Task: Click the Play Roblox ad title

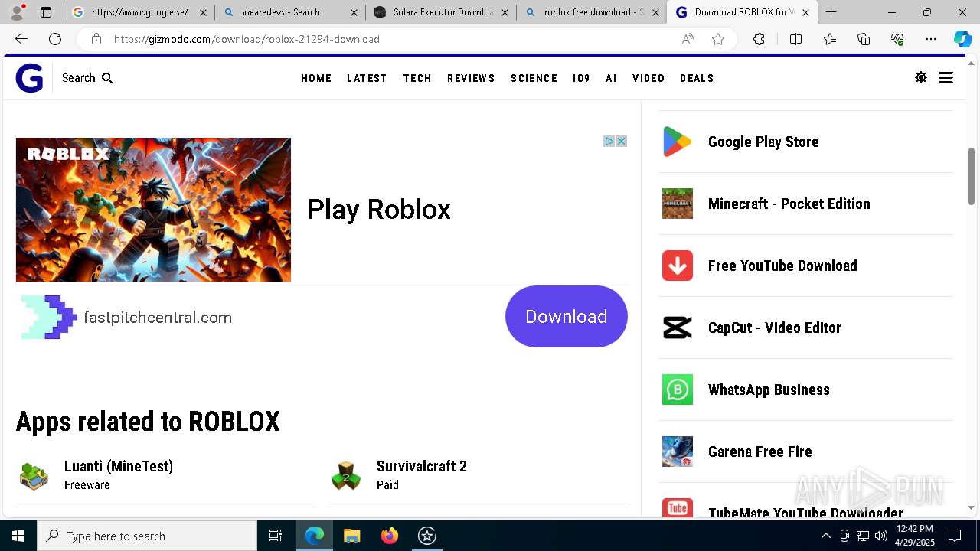Action: [379, 210]
